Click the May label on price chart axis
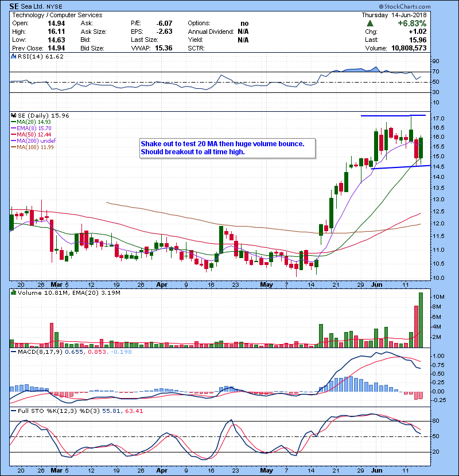 266,285
